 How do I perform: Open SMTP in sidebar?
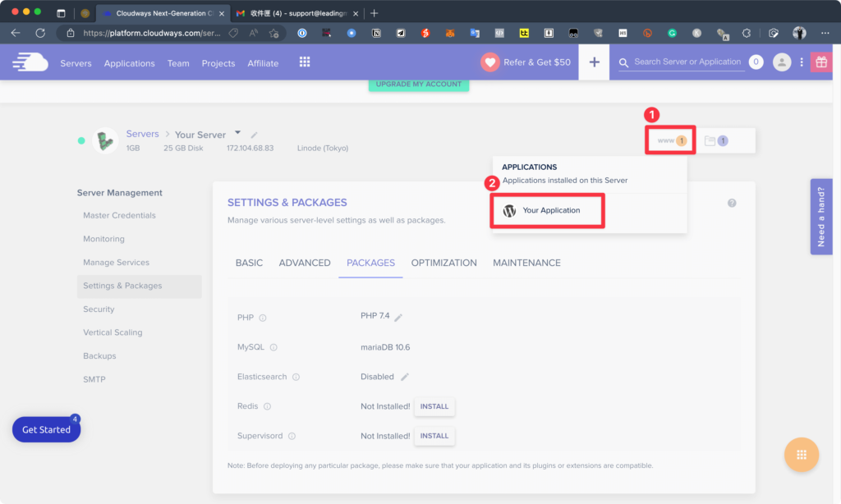pos(94,379)
